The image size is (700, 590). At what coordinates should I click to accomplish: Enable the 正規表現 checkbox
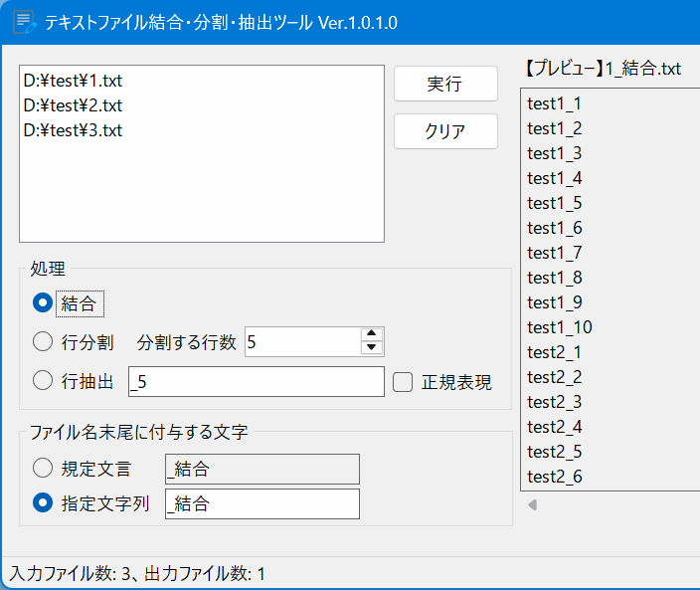click(x=403, y=382)
